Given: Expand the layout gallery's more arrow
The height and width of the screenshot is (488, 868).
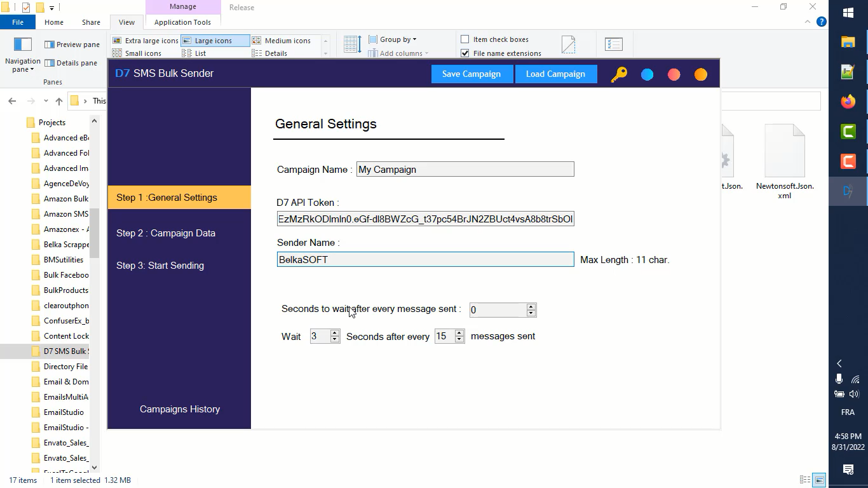Looking at the screenshot, I should point(326,53).
